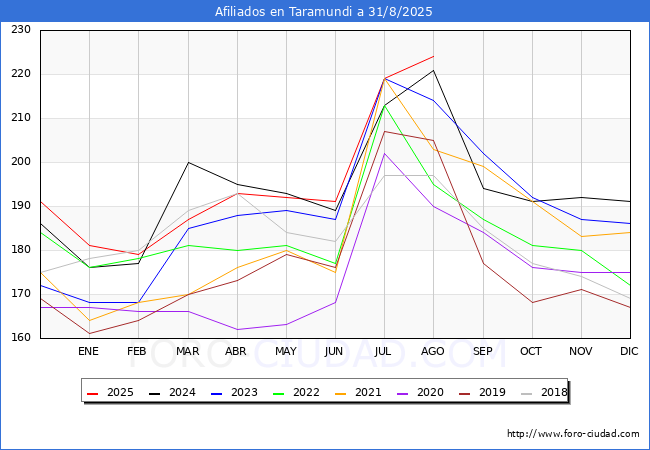650x450 pixels.
Task: Click the 160 value on the y-axis
Action: point(20,338)
